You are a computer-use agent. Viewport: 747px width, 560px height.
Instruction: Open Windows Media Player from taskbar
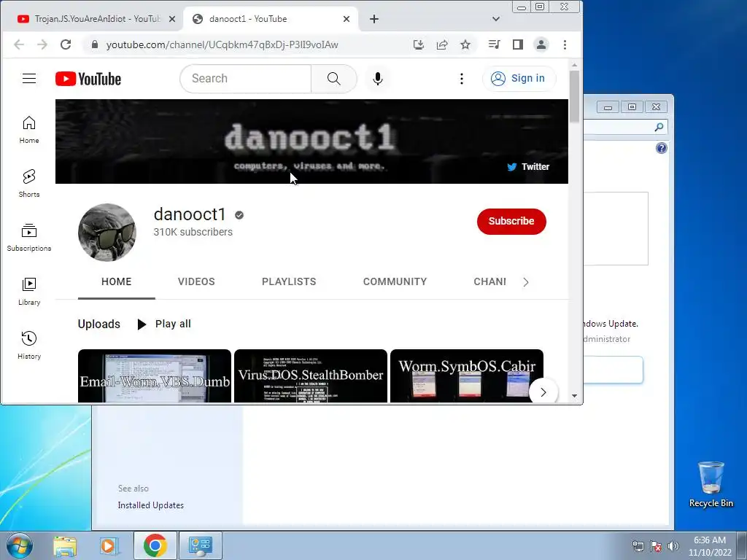109,545
